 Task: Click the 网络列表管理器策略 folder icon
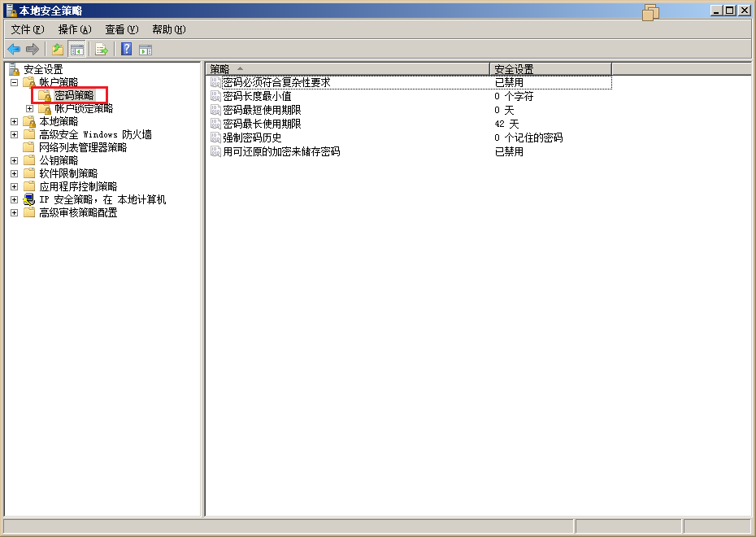coord(30,147)
